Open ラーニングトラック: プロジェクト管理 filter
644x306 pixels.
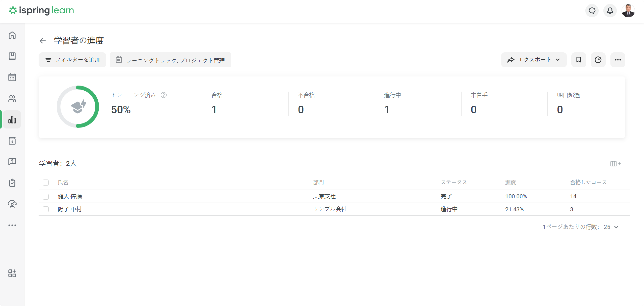click(171, 60)
